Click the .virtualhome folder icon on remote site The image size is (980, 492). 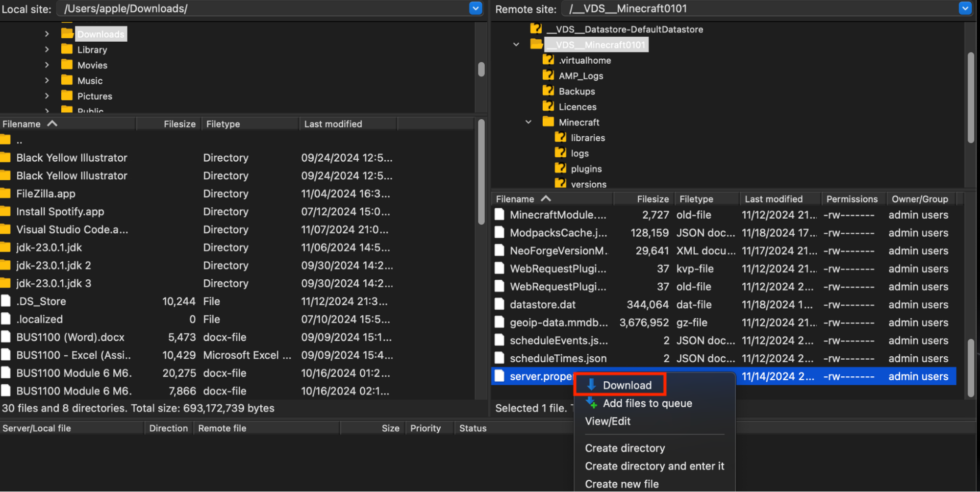548,60
